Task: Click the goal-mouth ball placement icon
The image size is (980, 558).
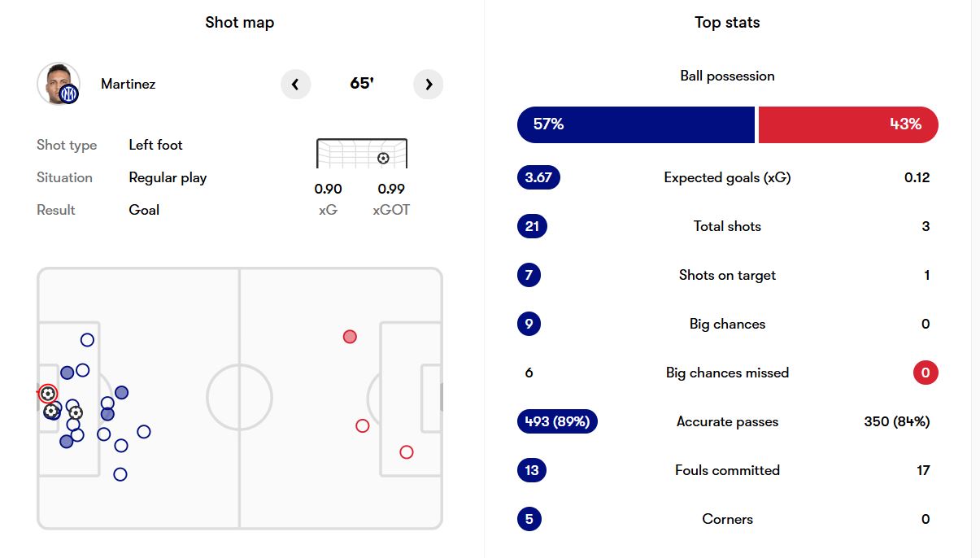Action: click(383, 159)
